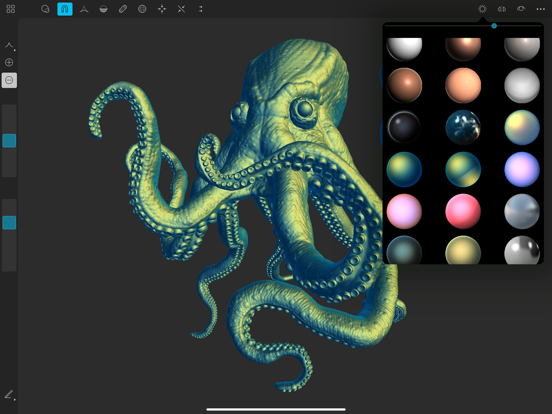
Task: Close the material panel via the sun icon
Action: pos(482,9)
